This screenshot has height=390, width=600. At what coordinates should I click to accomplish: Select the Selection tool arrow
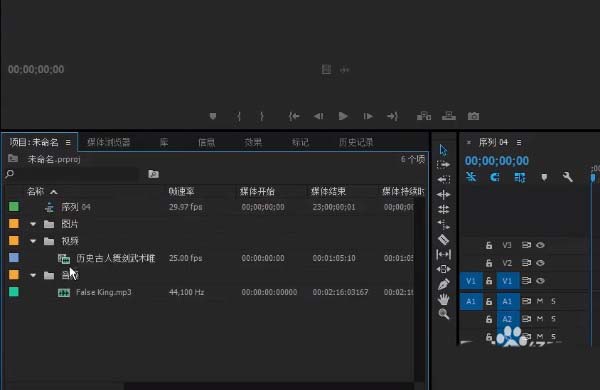click(443, 150)
